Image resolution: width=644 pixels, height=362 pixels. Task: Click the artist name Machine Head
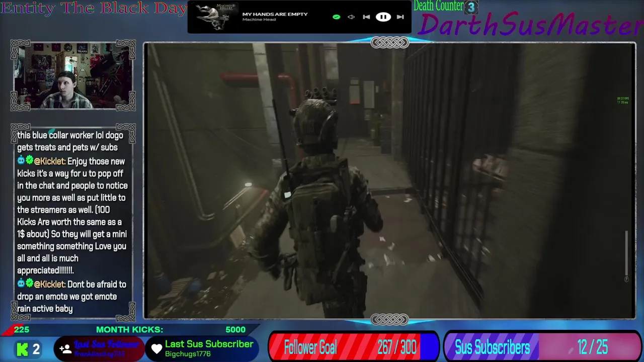[259, 20]
